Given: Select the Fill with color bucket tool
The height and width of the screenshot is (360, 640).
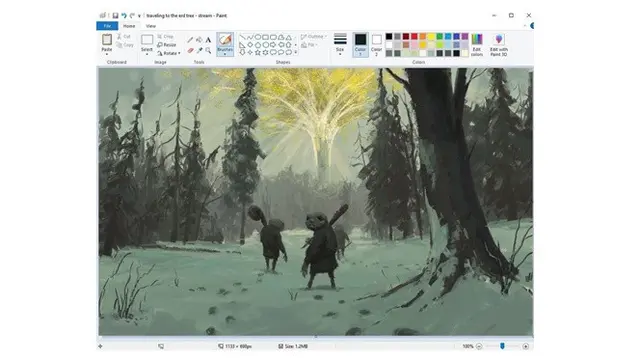Looking at the screenshot, I should coord(199,40).
